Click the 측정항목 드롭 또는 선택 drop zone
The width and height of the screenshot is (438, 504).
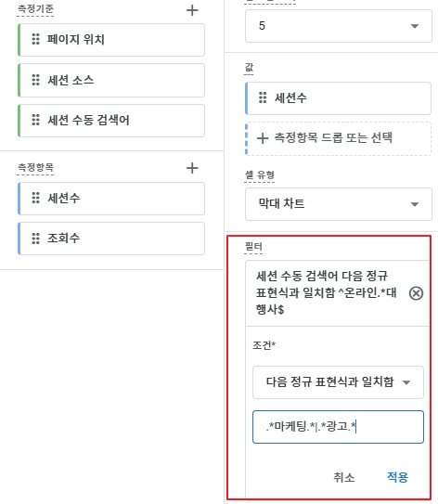pos(338,138)
